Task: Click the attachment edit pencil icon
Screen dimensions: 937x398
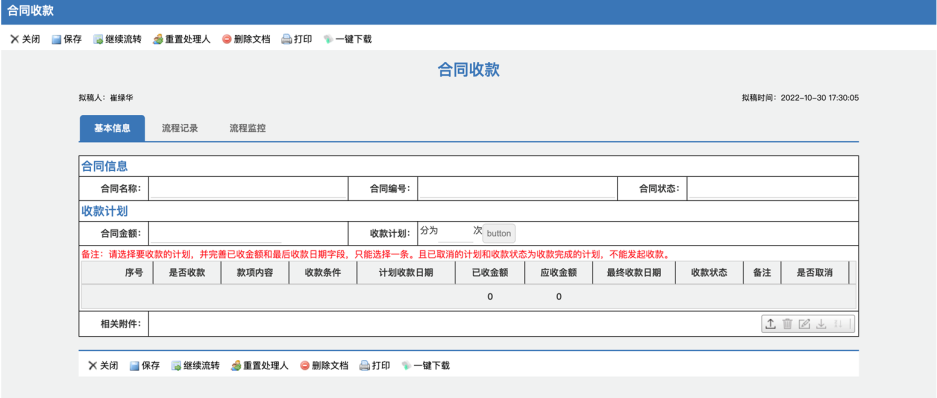Action: tap(804, 324)
